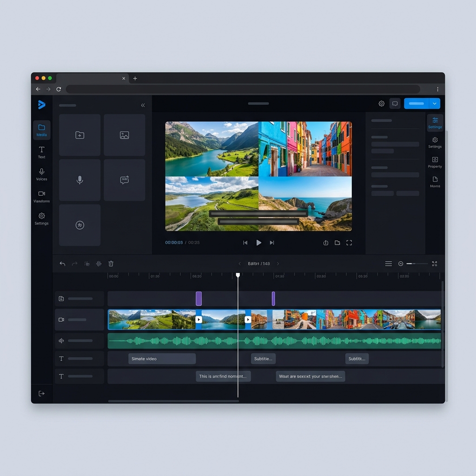The image size is (476, 476).
Task: Click the horizontal timeline scrollbar
Action: click(x=174, y=401)
